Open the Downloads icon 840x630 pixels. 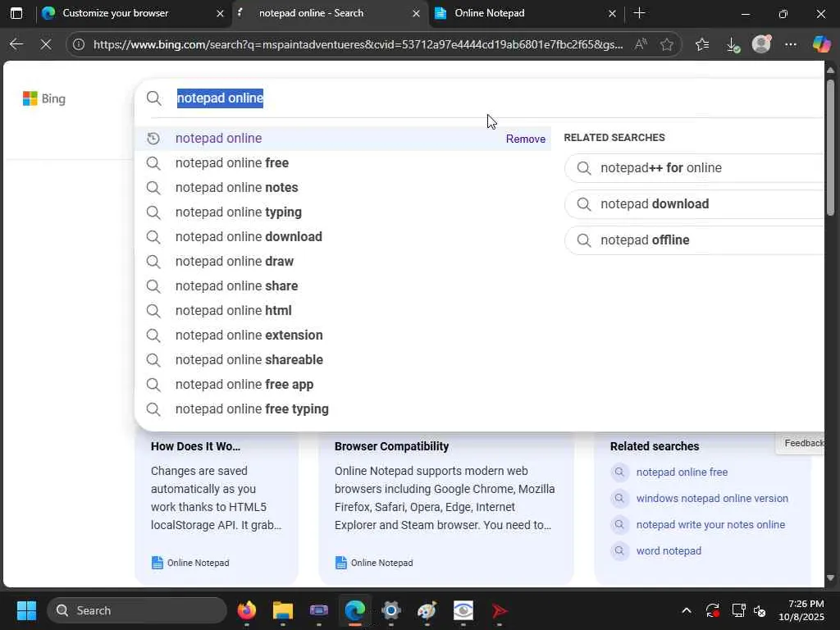733,44
